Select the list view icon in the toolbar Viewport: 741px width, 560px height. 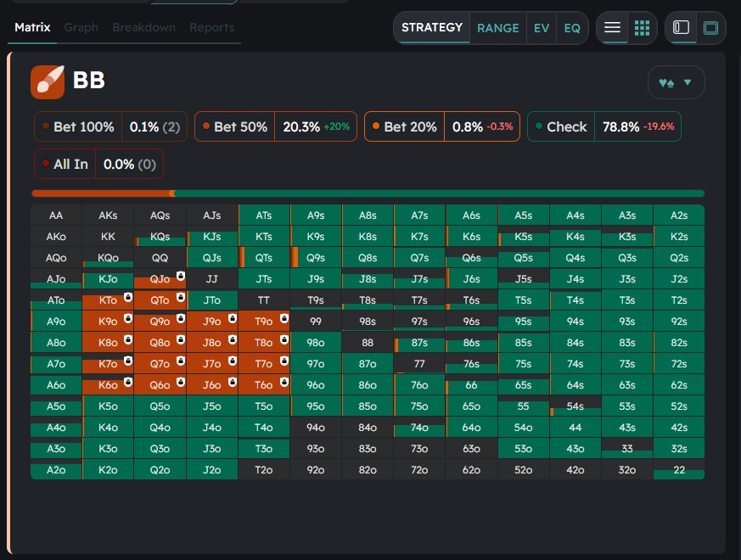pos(612,27)
